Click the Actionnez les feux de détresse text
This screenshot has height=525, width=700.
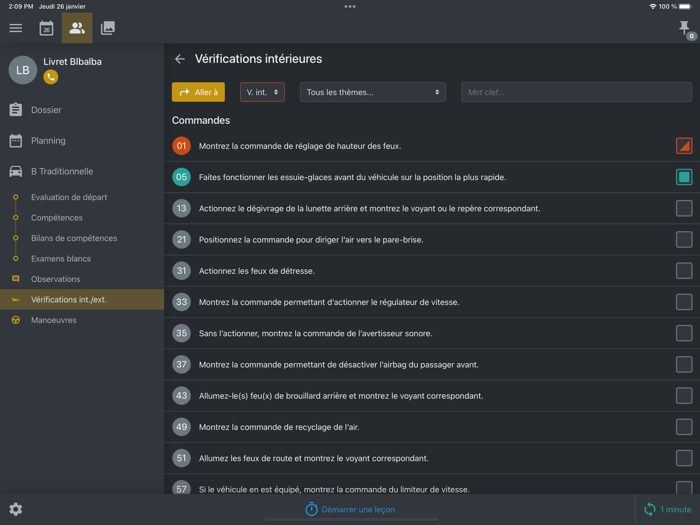click(257, 271)
